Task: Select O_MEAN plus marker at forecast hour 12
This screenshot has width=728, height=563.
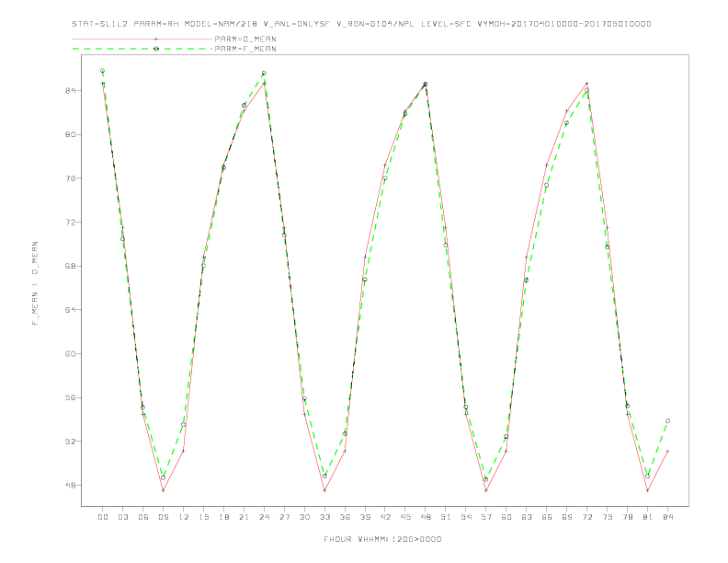Action: click(184, 451)
